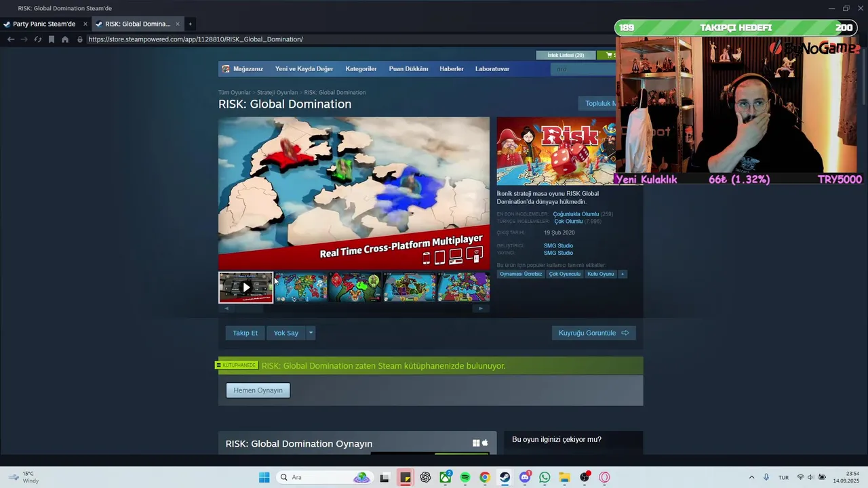Image resolution: width=868 pixels, height=488 pixels.
Task: Show hidden system tray icons chevron
Action: pos(751,477)
